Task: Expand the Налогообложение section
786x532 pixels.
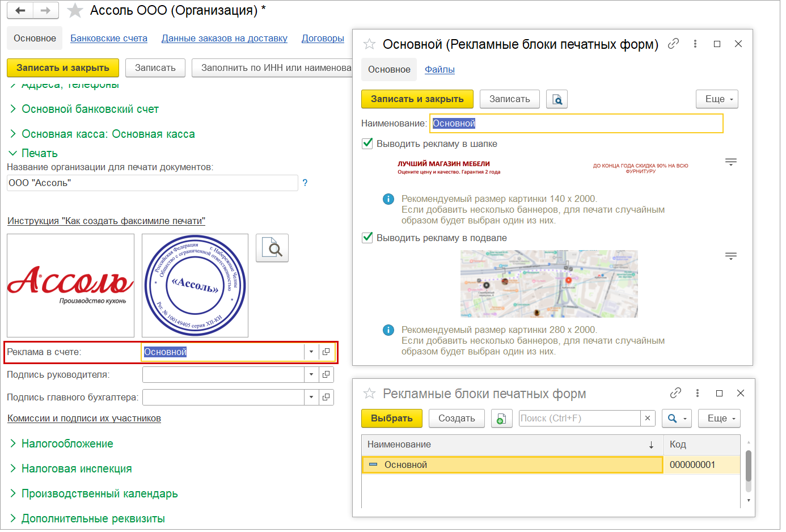Action: click(67, 444)
